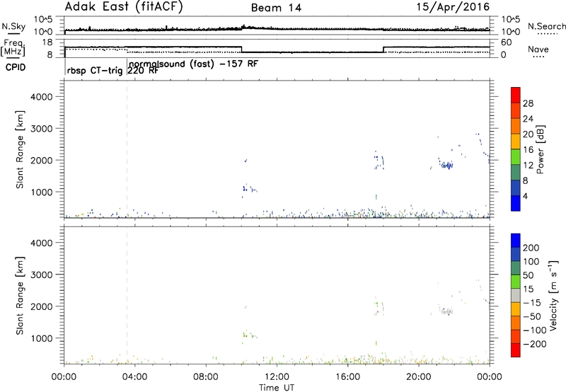Click the green velocity echoes near 10:00 at 1000 km
The height and width of the screenshot is (392, 566).
point(248,335)
